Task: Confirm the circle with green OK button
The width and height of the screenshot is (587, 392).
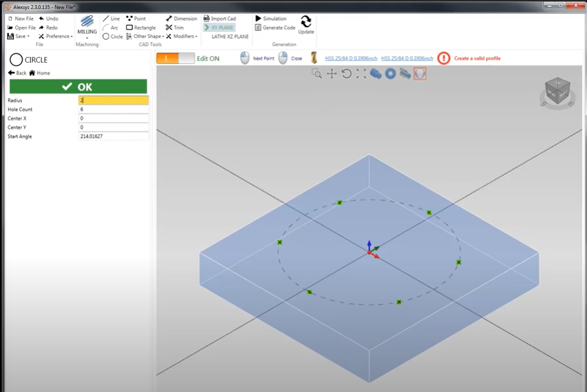Action: pyautogui.click(x=78, y=86)
